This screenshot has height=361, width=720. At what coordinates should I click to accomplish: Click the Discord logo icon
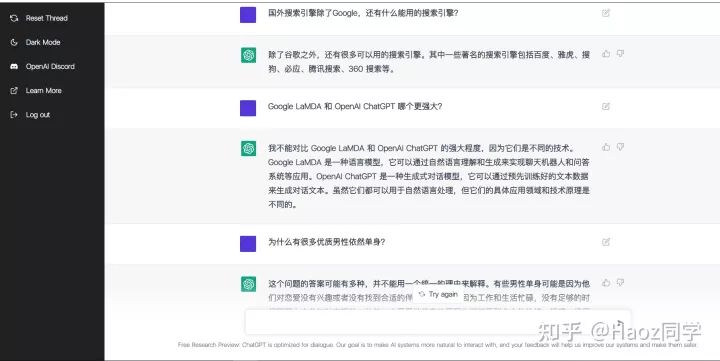[x=14, y=67]
